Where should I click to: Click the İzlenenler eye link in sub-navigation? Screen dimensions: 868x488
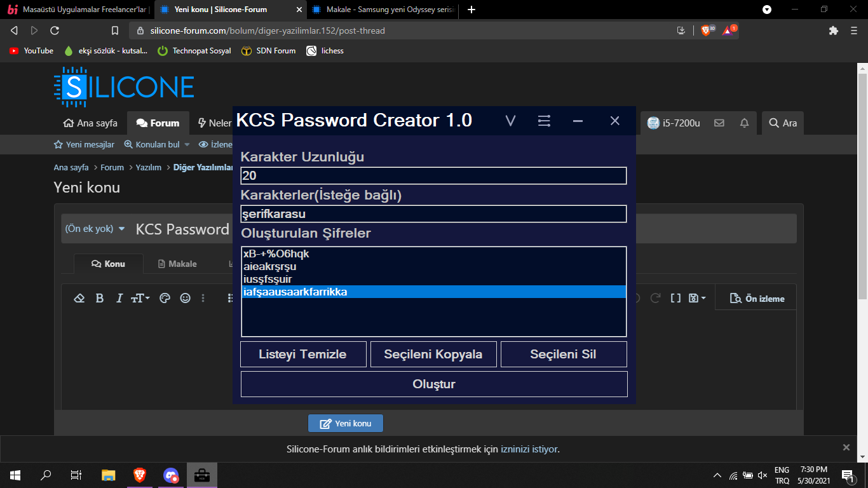(215, 144)
